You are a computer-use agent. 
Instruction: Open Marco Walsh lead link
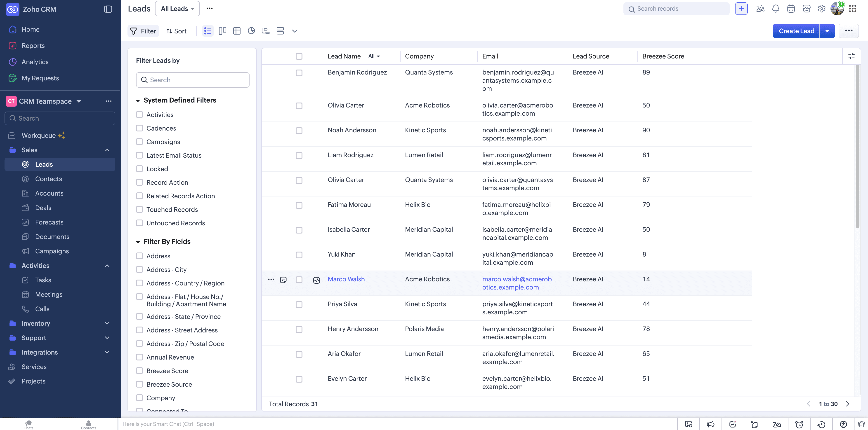(x=346, y=279)
